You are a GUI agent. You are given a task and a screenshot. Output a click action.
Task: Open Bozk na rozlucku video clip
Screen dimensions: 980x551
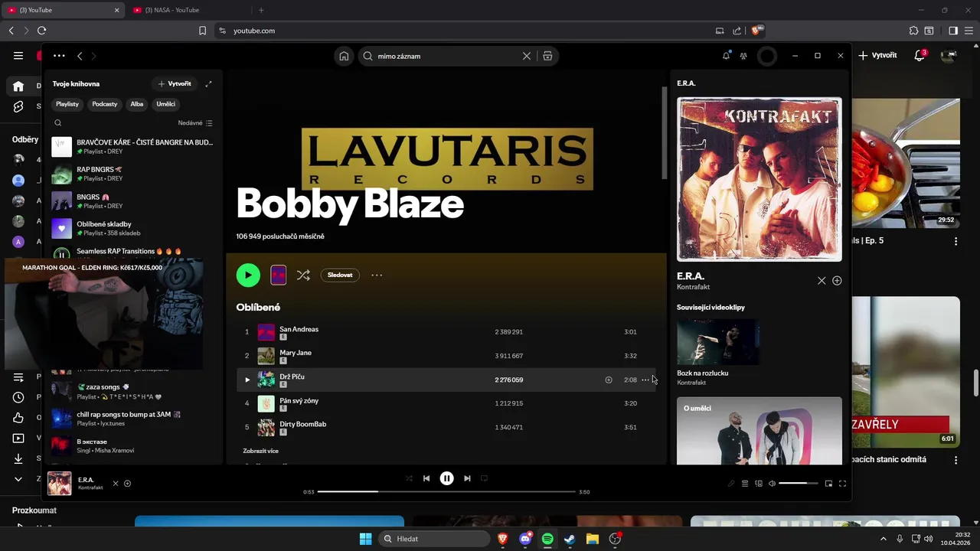coord(718,342)
